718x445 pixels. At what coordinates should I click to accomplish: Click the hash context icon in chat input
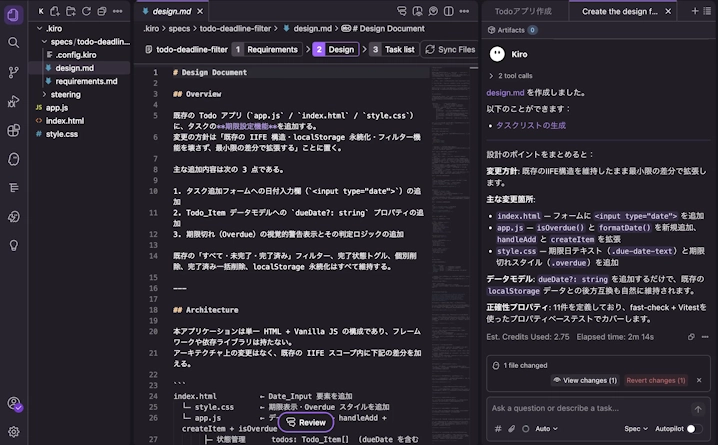(x=498, y=429)
